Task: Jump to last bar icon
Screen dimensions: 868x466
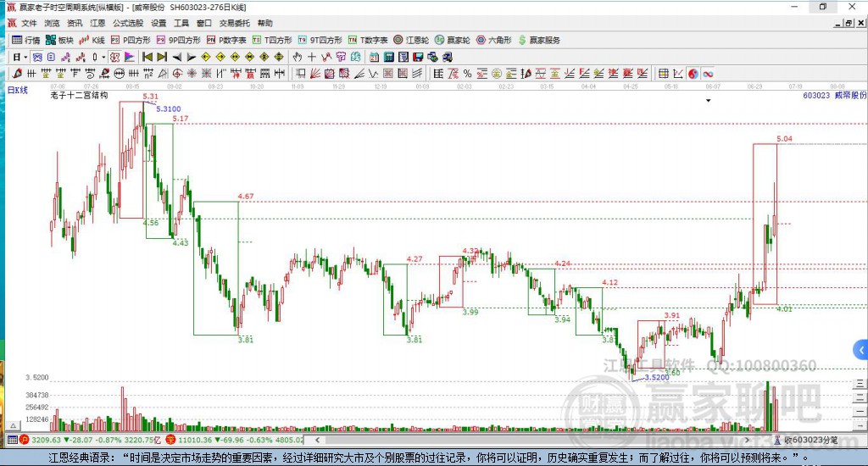Action: click(x=162, y=57)
